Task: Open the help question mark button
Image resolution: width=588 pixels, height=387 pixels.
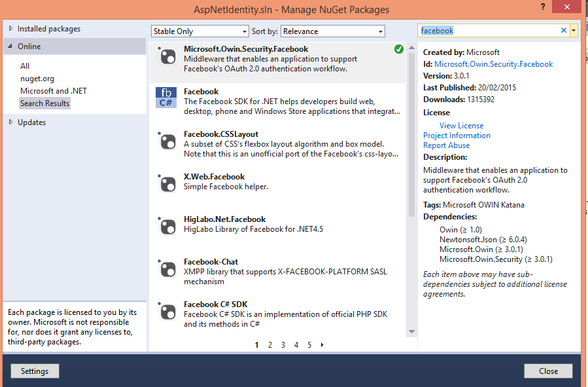Action: (x=543, y=7)
